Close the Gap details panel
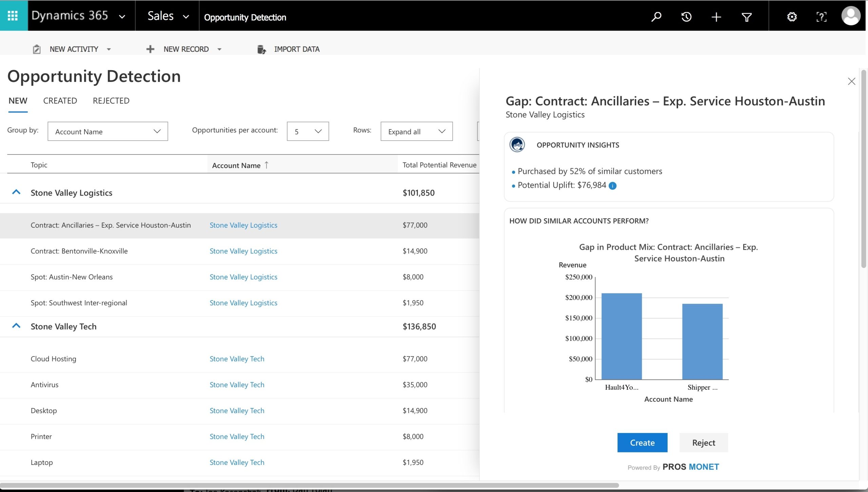The width and height of the screenshot is (868, 492). 851,81
